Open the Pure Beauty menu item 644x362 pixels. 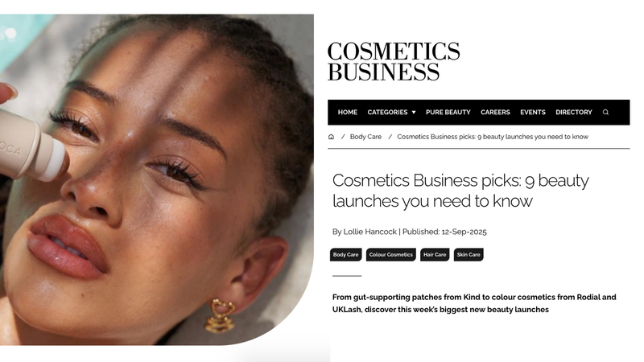448,112
